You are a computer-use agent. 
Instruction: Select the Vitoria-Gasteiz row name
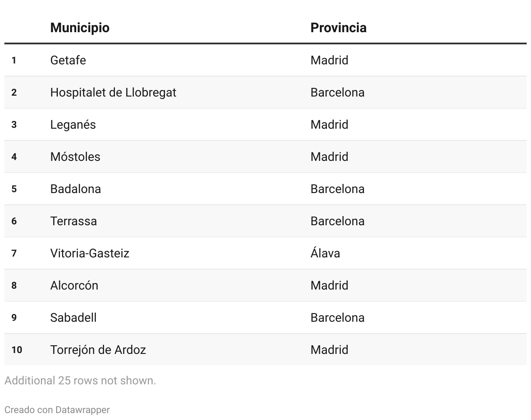click(x=90, y=253)
